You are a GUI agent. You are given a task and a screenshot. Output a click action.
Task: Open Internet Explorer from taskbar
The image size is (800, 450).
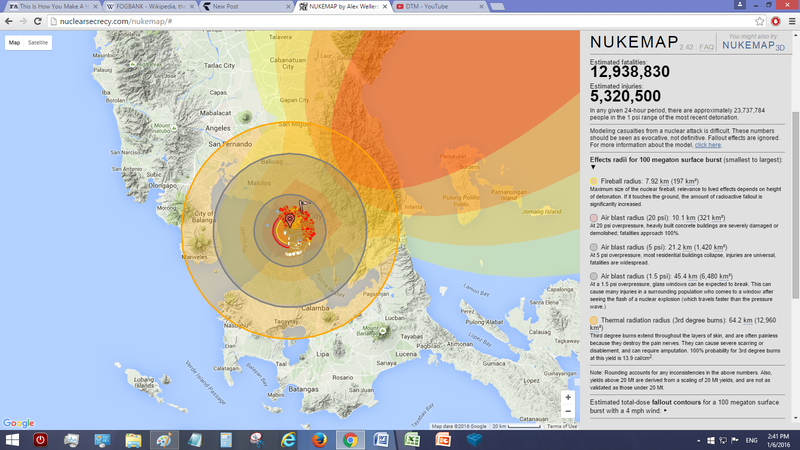tap(288, 440)
